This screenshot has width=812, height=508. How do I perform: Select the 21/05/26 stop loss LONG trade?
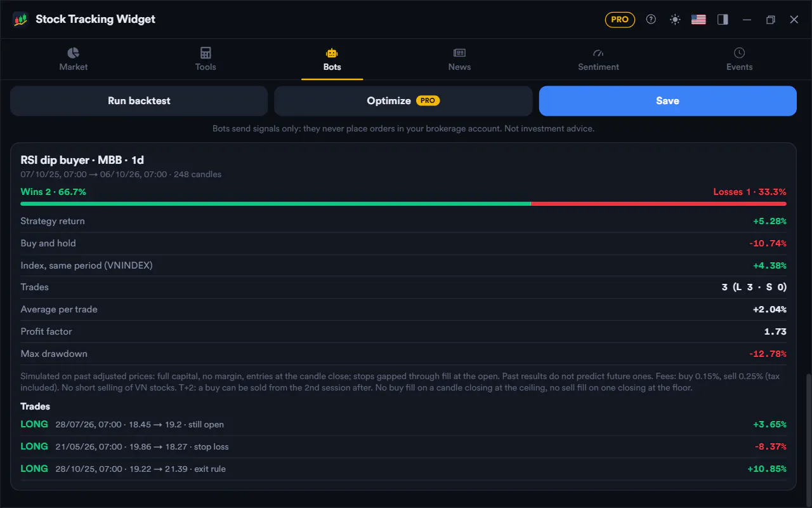tap(403, 446)
